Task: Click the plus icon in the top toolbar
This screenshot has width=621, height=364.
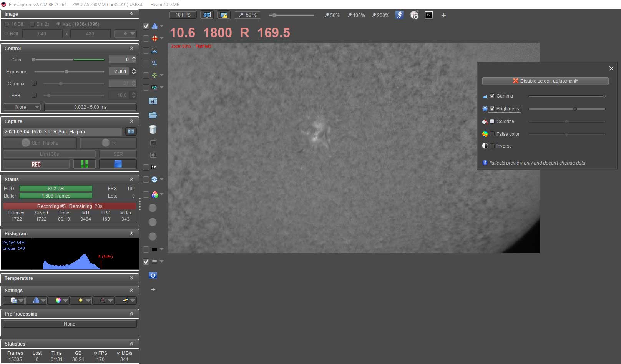Action: (x=443, y=15)
